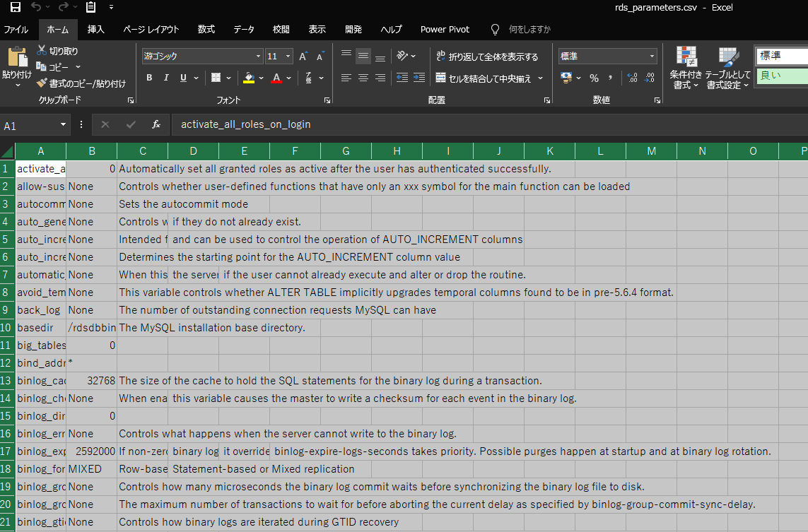Click the 貼り付け paste icon
Screen dimensions: 808x532
(17, 57)
